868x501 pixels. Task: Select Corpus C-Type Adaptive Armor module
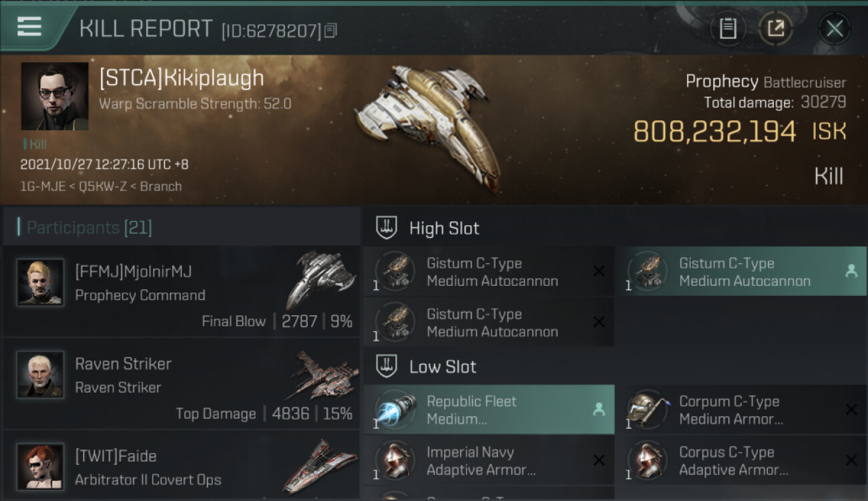point(741,460)
